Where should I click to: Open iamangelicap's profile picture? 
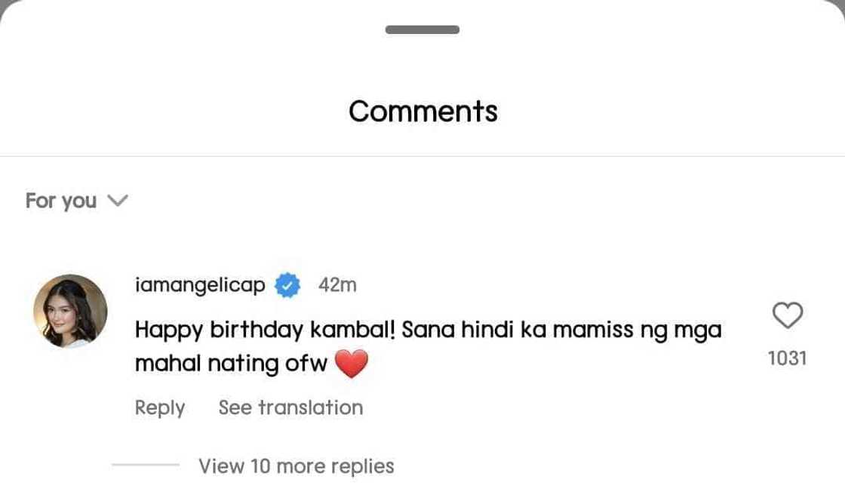(x=70, y=311)
